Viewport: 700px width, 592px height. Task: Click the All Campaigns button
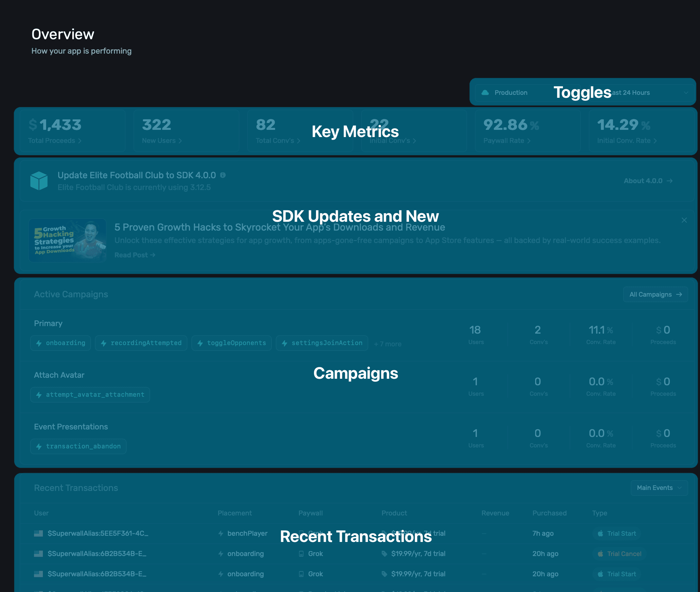point(656,294)
